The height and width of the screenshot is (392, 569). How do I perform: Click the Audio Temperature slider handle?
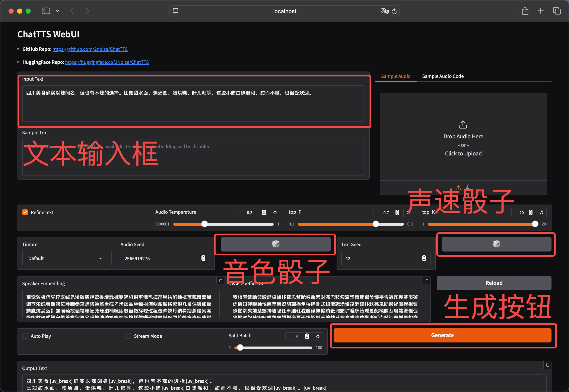click(x=204, y=224)
